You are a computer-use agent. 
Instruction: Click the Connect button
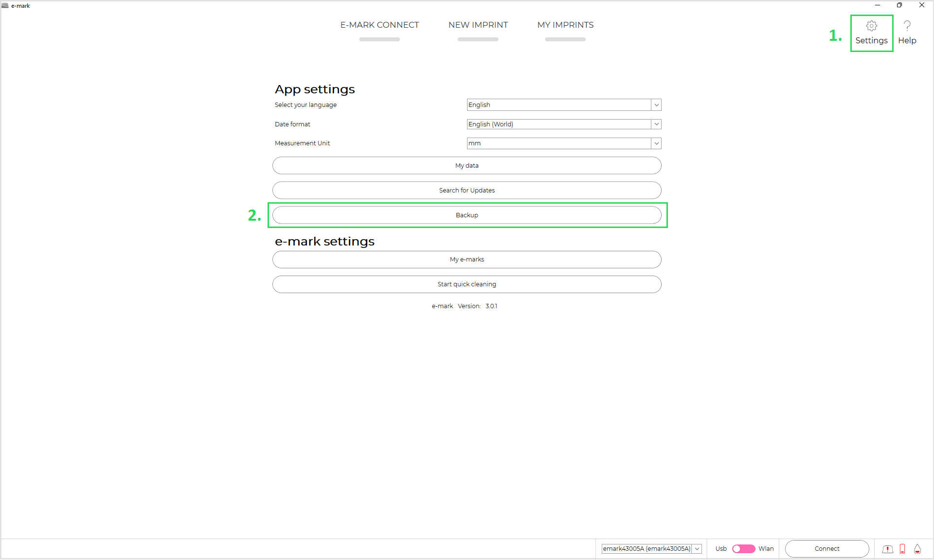click(x=826, y=549)
